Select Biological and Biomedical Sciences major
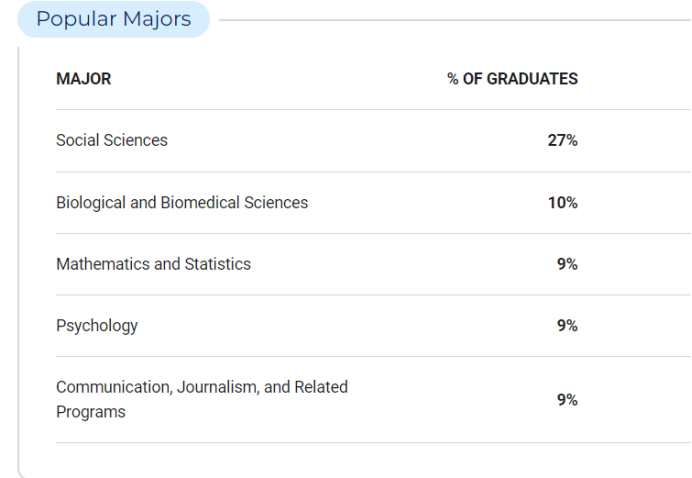Viewport: 692px width, 478px height. [182, 203]
